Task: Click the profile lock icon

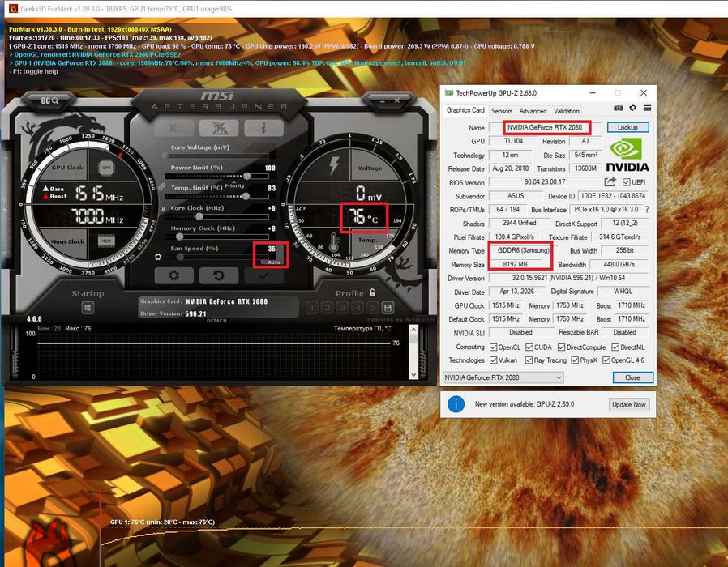Action: point(372,292)
